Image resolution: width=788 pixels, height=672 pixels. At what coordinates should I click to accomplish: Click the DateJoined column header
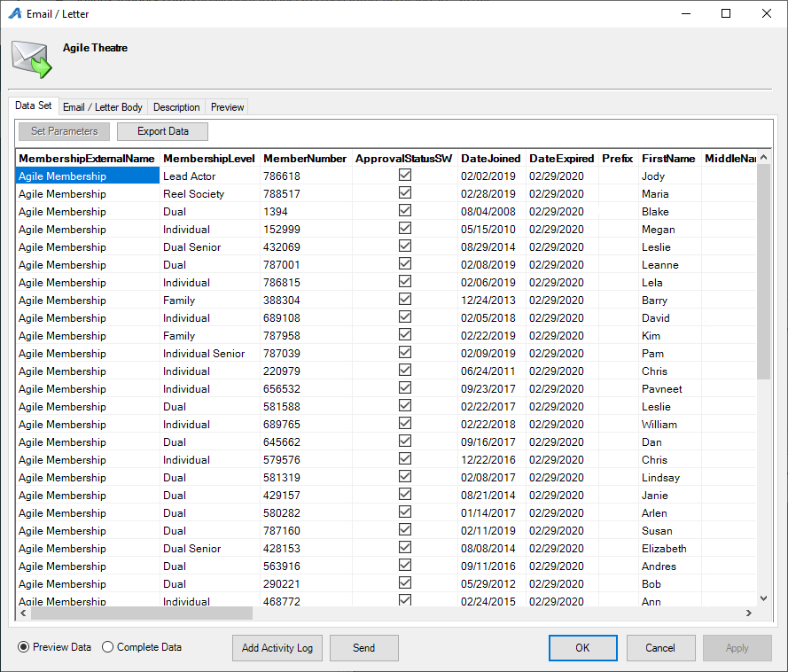point(491,159)
